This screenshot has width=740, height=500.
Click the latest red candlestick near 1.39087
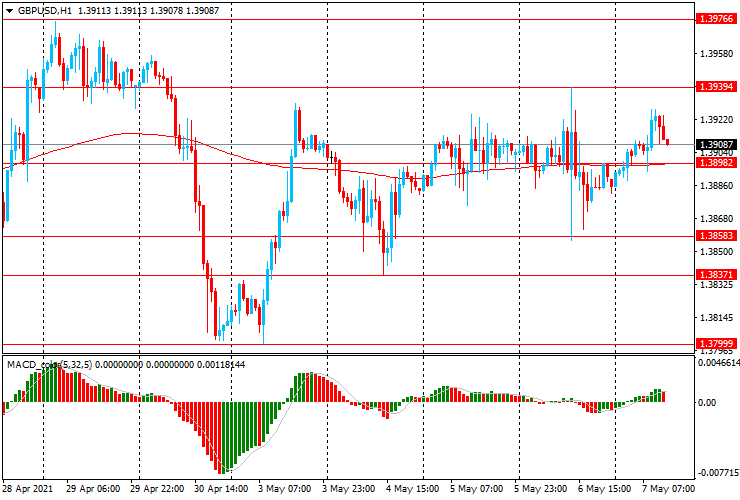coord(667,142)
